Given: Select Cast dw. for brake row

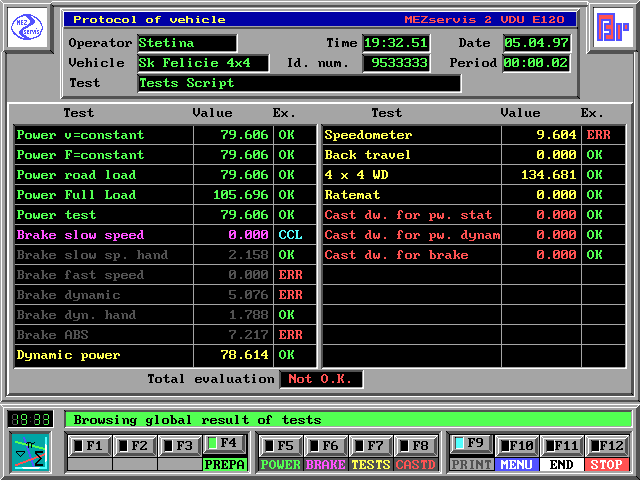Looking at the screenshot, I should point(474,255).
